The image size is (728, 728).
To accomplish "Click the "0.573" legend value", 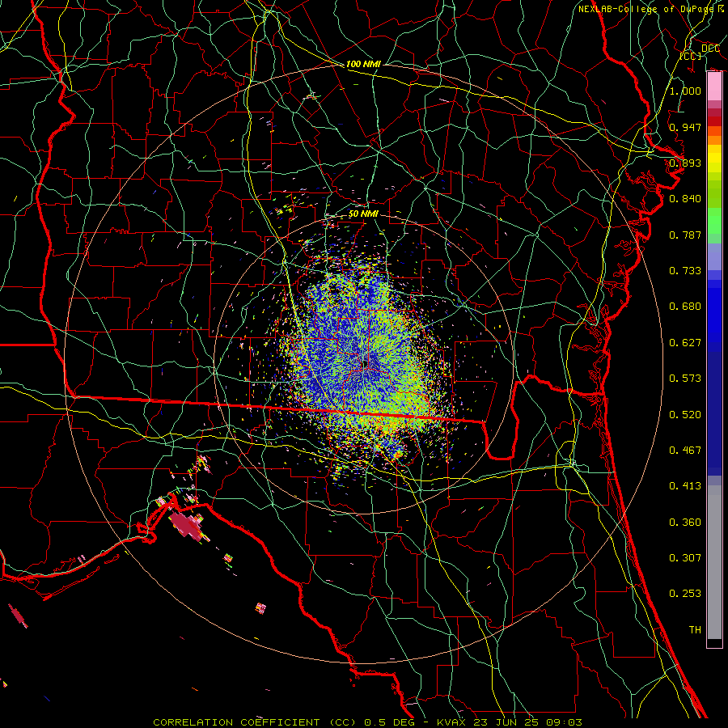I will tap(685, 379).
